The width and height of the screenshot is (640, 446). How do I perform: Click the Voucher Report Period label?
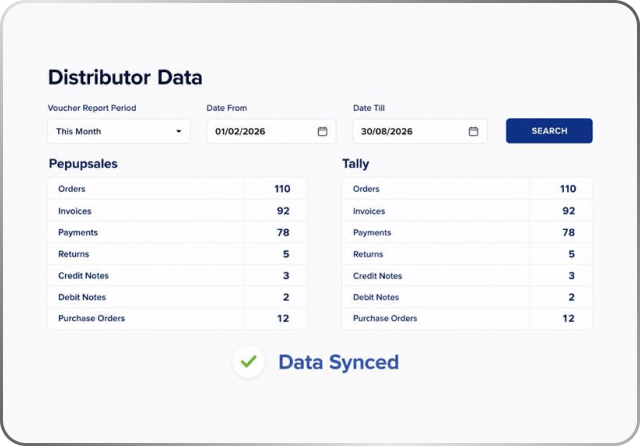(x=92, y=108)
